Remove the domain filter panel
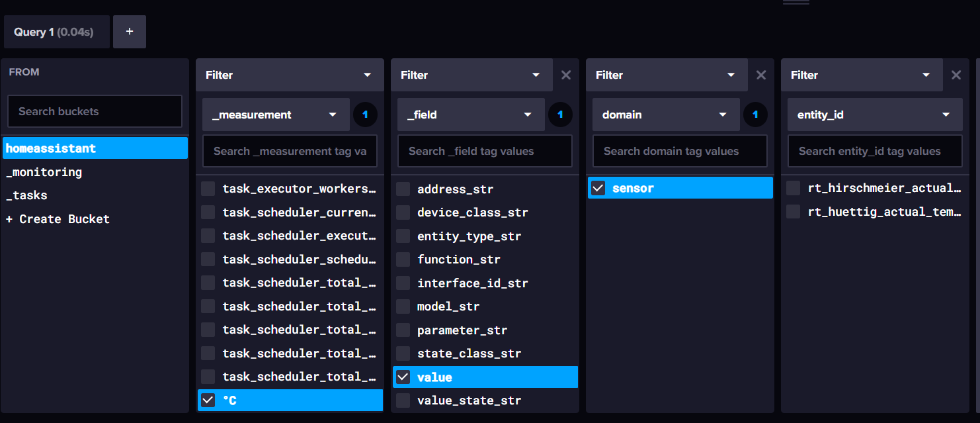980x423 pixels. point(760,75)
